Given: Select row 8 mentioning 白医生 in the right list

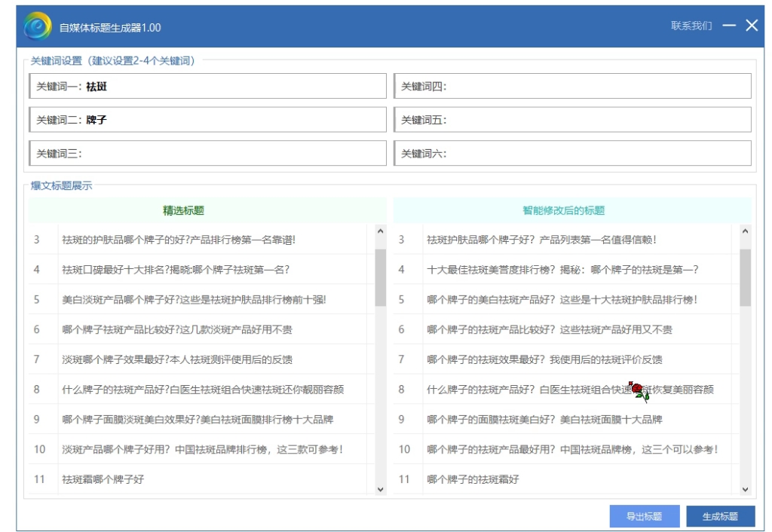Looking at the screenshot, I should coord(573,388).
